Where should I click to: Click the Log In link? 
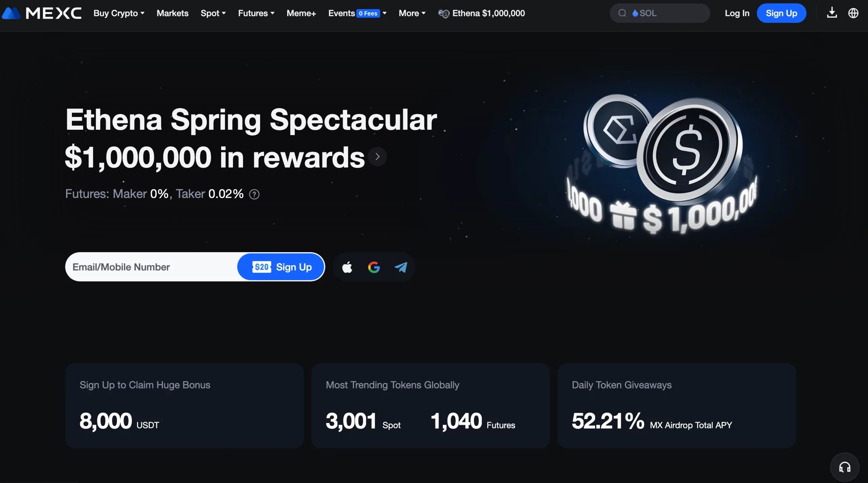click(x=737, y=13)
